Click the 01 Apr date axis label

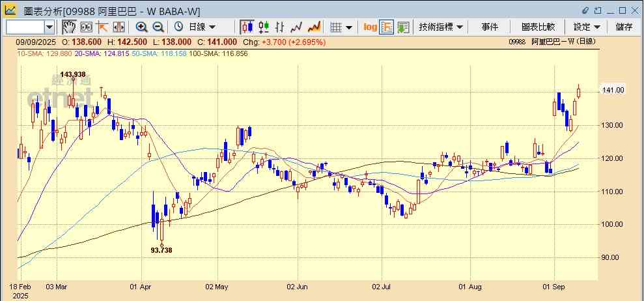point(141,287)
